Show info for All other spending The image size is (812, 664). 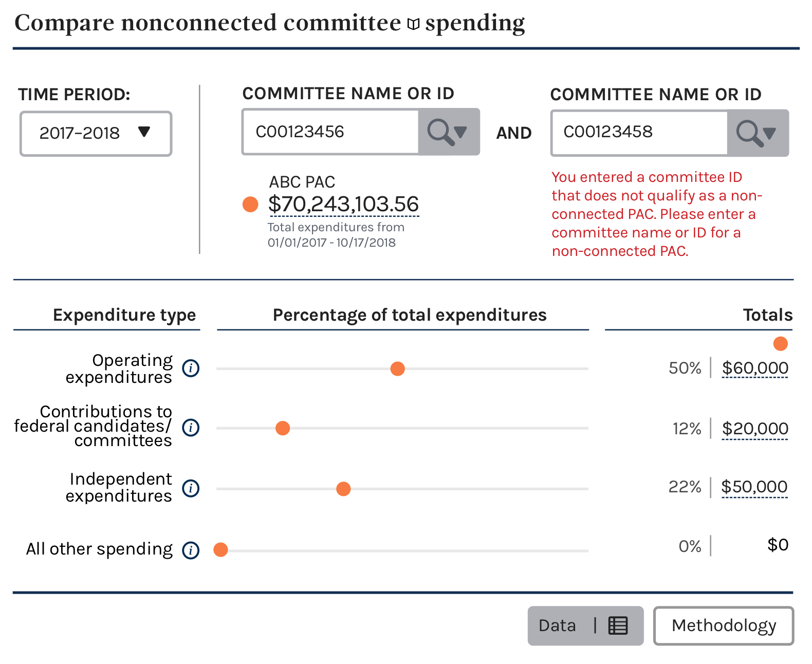[x=191, y=550]
